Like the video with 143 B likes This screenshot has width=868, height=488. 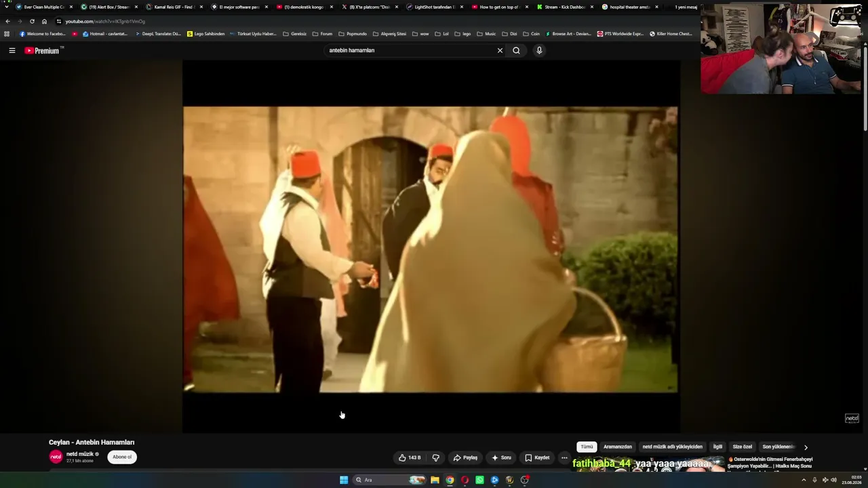coord(410,457)
